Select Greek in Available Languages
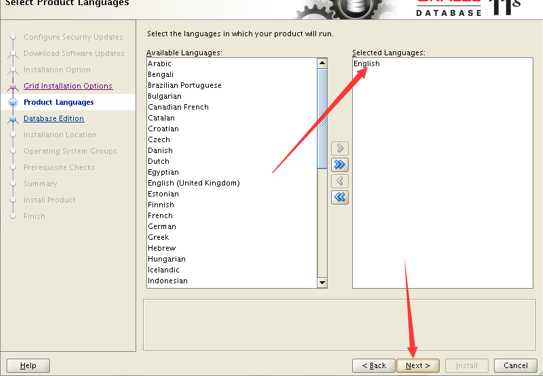 coord(232,238)
